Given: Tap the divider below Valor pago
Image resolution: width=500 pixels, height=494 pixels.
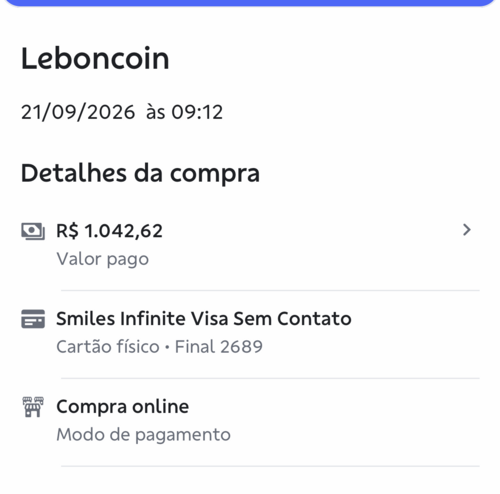Looking at the screenshot, I should click(270, 290).
